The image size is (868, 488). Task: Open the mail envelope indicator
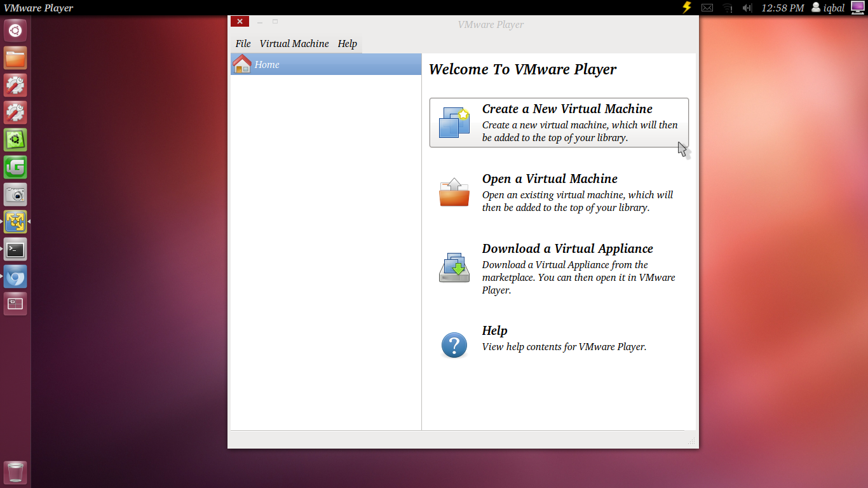click(x=707, y=8)
